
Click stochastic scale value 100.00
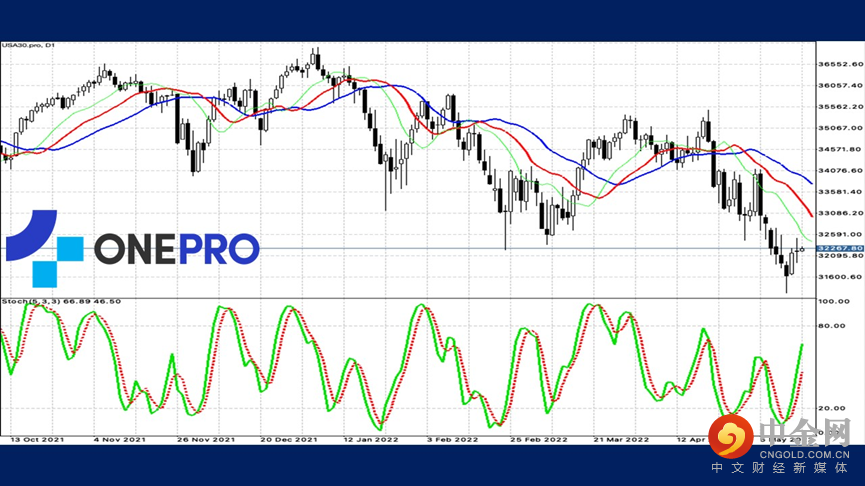tap(834, 301)
